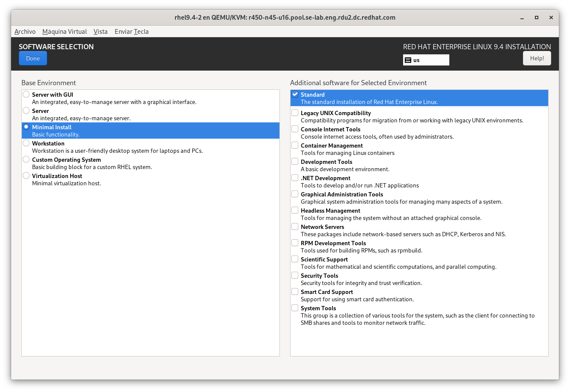Image resolution: width=570 pixels, height=392 pixels.
Task: Open the Archivo menu
Action: [25, 32]
